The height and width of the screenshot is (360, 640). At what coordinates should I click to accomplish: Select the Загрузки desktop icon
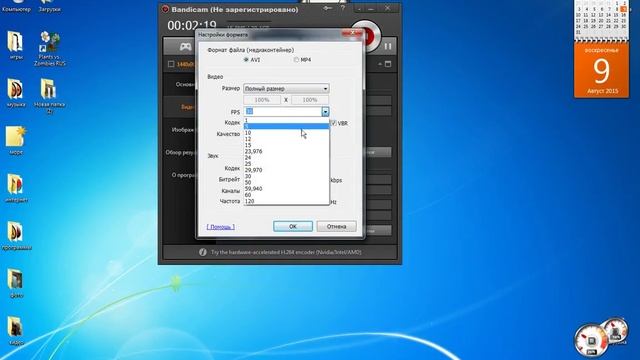(x=49, y=6)
